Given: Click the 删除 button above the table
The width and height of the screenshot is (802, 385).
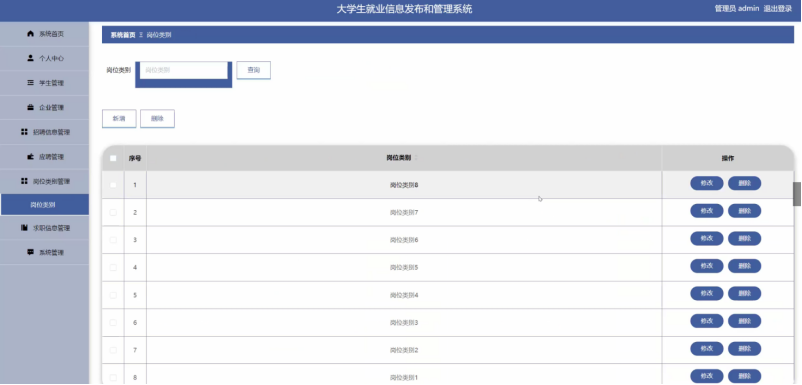Looking at the screenshot, I should (x=158, y=119).
